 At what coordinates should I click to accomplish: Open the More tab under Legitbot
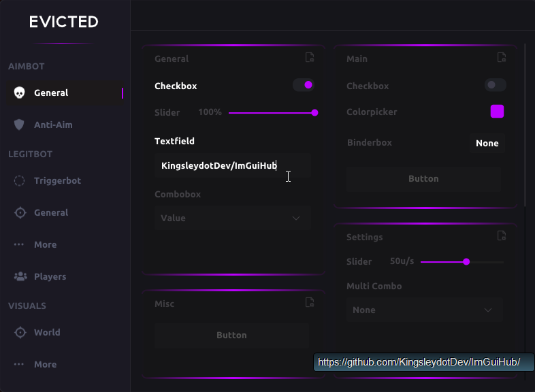45,244
